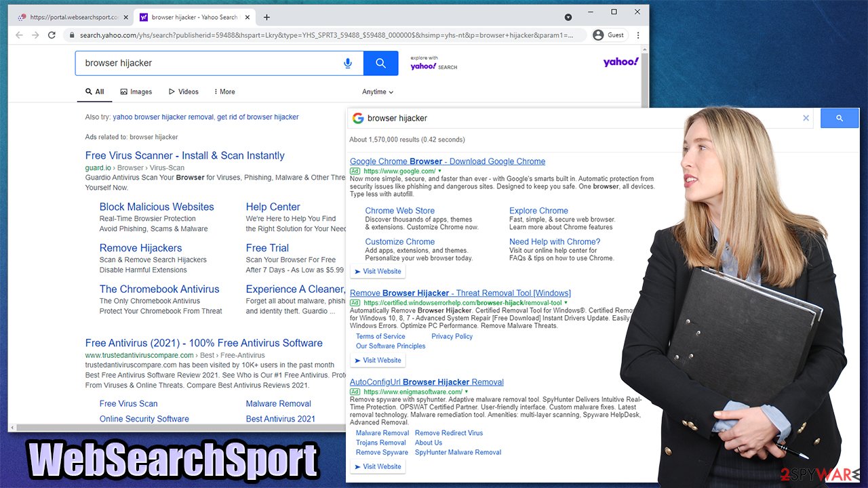Open the Remove Spyware link
This screenshot has width=868, height=488.
tap(382, 453)
